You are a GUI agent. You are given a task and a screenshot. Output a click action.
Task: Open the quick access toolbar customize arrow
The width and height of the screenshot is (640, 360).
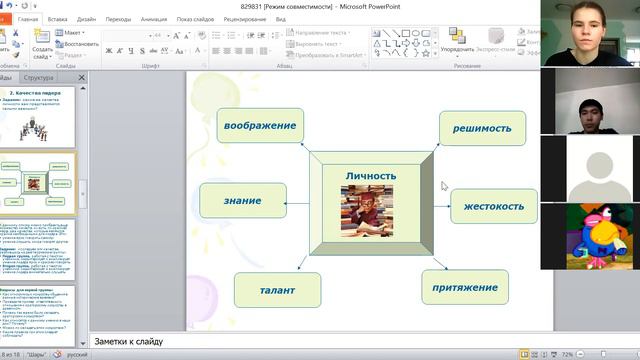pos(35,6)
